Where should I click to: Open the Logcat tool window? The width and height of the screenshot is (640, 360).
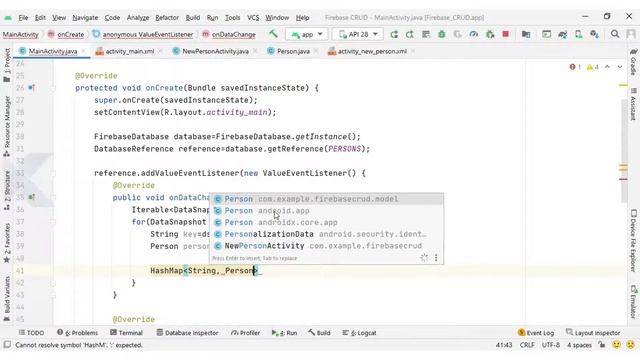click(x=359, y=333)
